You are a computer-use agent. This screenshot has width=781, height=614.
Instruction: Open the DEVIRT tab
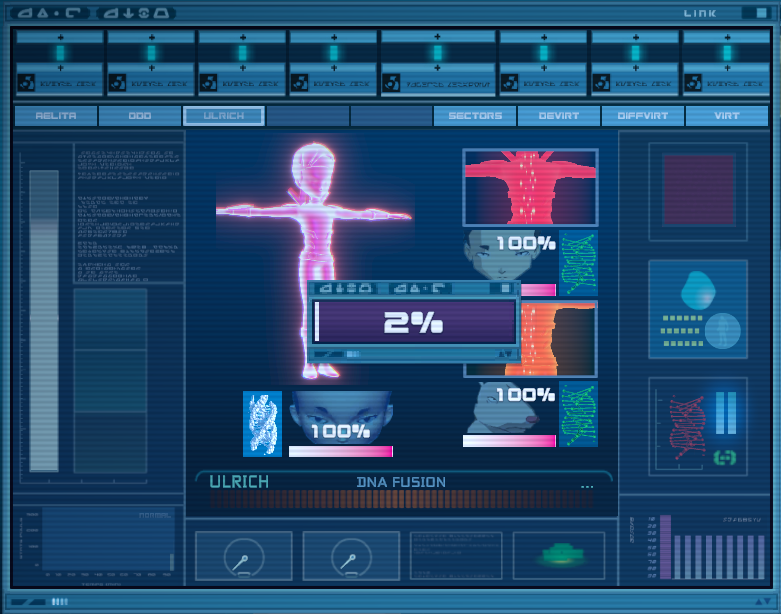click(559, 116)
